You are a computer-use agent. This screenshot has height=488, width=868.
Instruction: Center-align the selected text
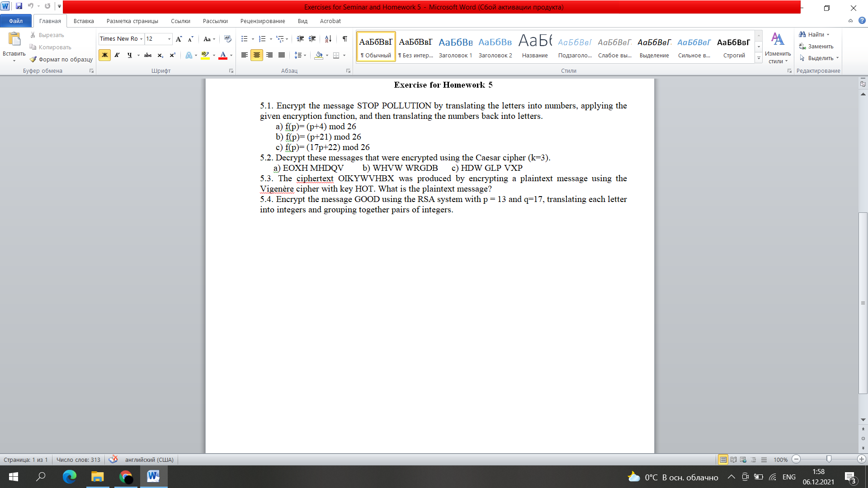point(257,55)
